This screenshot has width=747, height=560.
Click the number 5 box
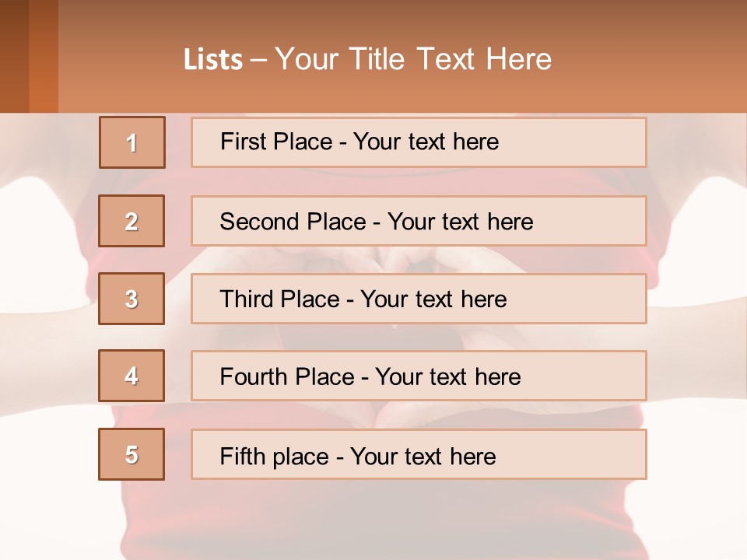click(132, 454)
